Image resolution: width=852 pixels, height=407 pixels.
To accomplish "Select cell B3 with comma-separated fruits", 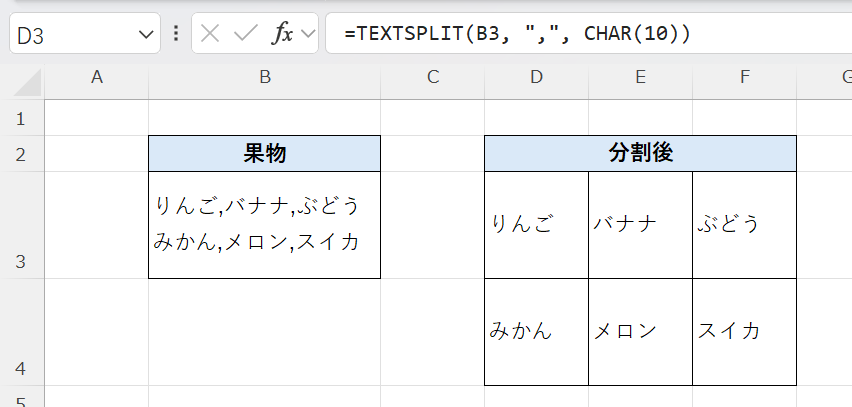I will pyautogui.click(x=264, y=225).
